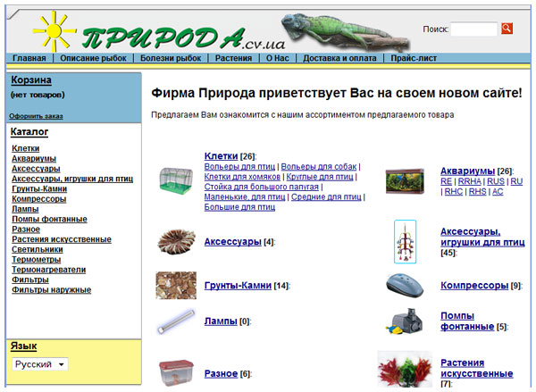Open the RRHA aquarium subcategory
This screenshot has width=536, height=392.
[470, 181]
